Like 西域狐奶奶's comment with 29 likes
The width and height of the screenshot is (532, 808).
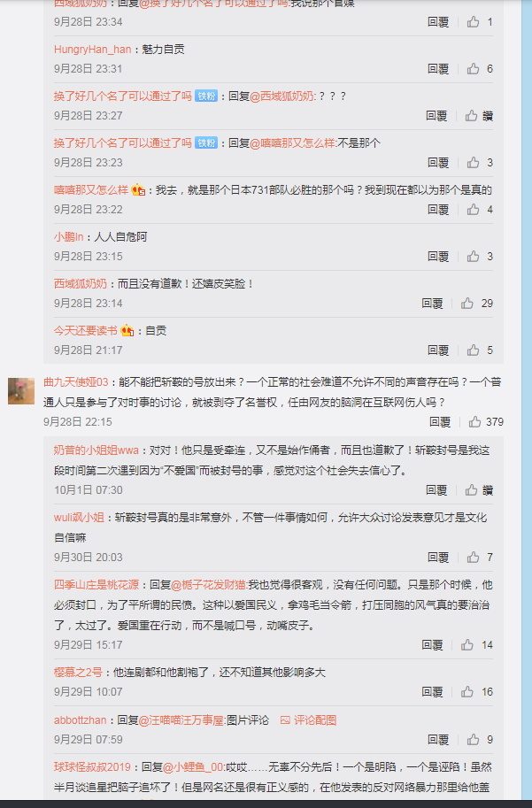coord(467,303)
